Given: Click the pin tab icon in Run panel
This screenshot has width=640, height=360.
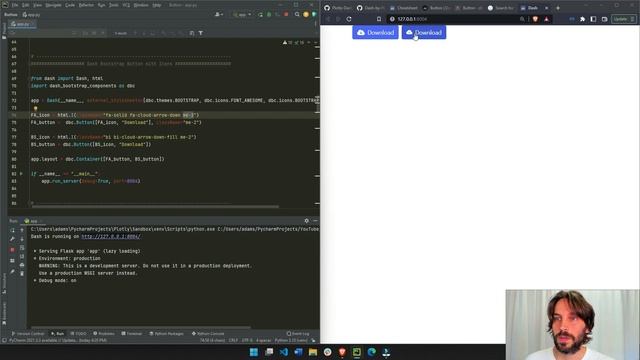Looking at the screenshot, I should [12, 271].
